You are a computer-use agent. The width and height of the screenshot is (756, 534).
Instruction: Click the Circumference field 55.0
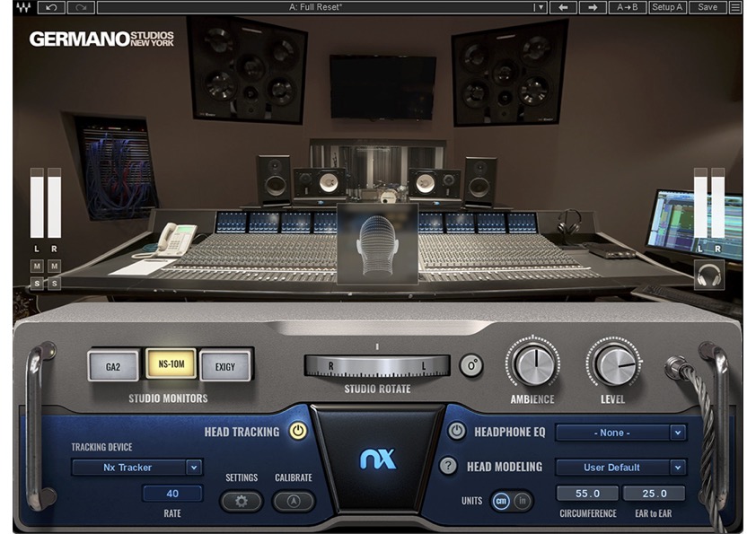[x=587, y=494]
